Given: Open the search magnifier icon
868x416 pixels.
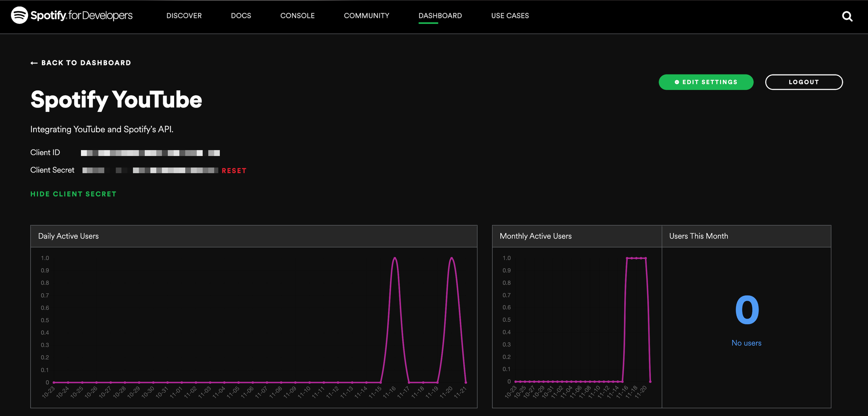Looking at the screenshot, I should (x=847, y=16).
